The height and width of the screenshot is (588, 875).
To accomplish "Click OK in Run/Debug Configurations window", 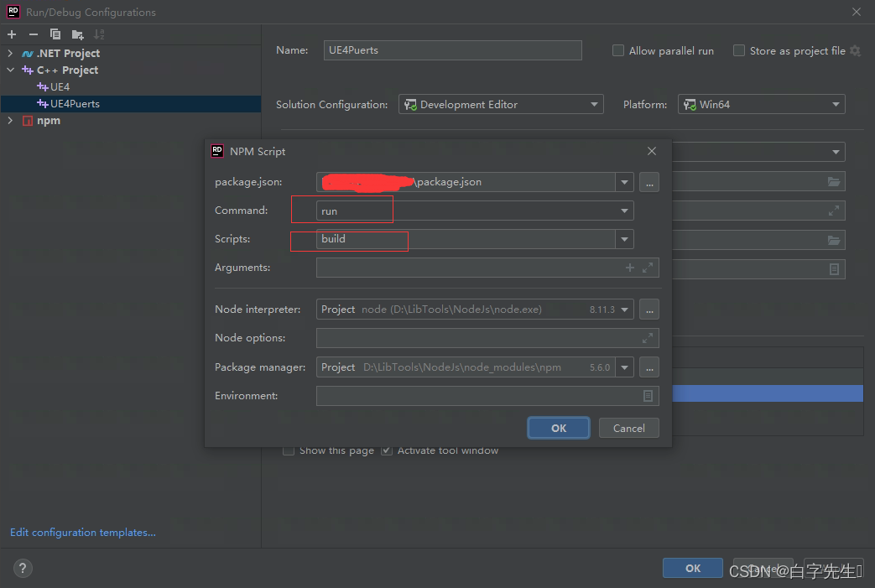I will 692,568.
